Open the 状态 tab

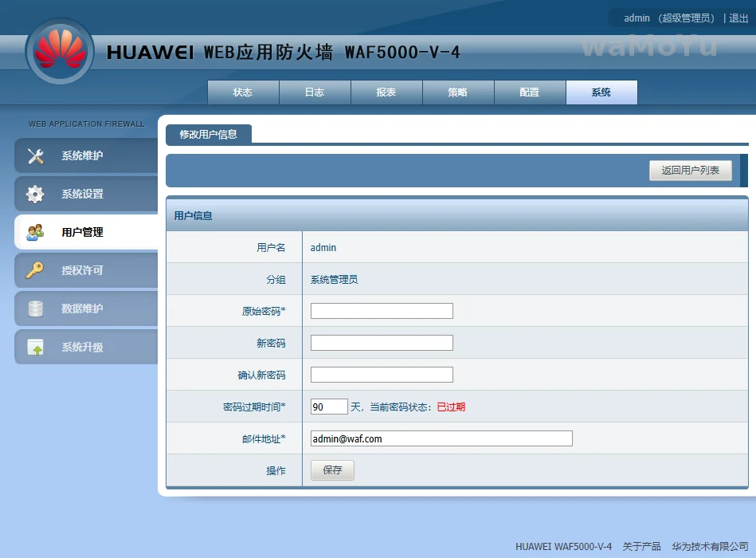(x=243, y=92)
